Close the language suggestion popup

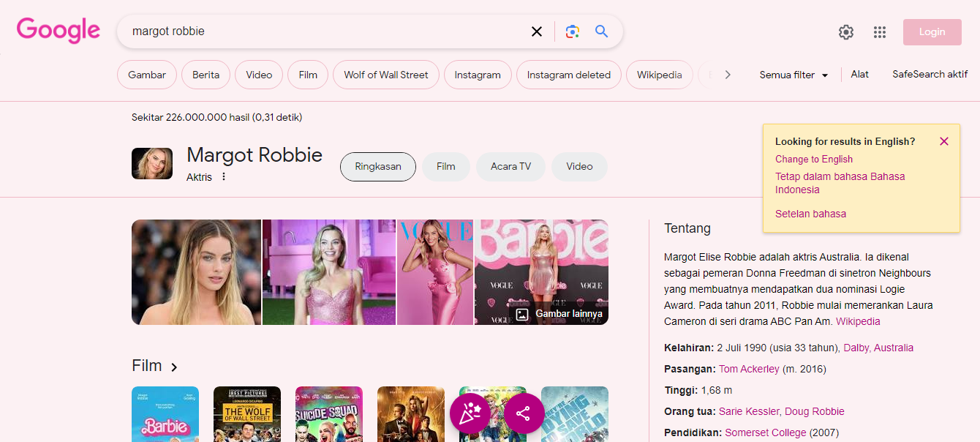tap(944, 141)
